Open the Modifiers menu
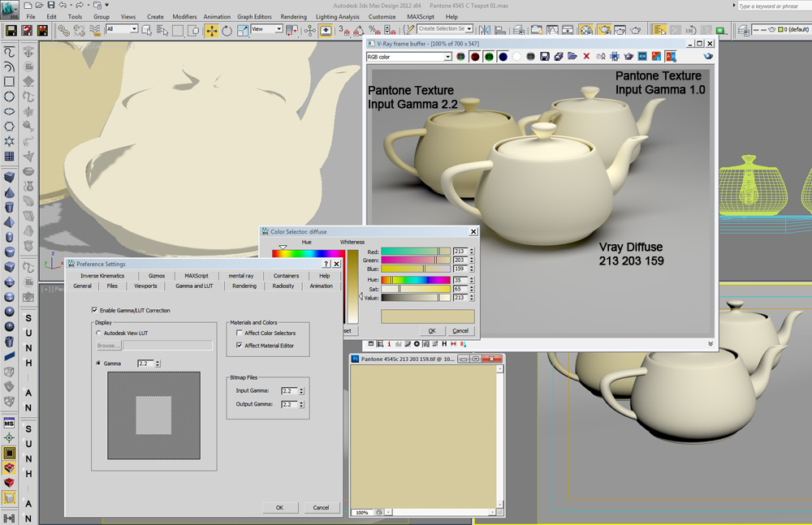The width and height of the screenshot is (812, 525). tap(184, 16)
